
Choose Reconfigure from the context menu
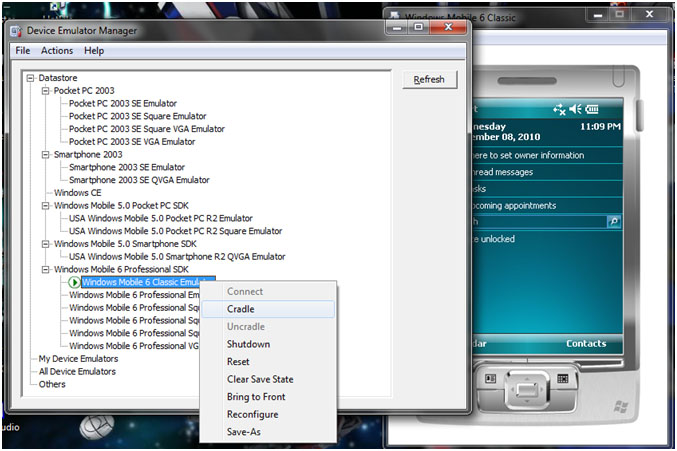(268, 415)
